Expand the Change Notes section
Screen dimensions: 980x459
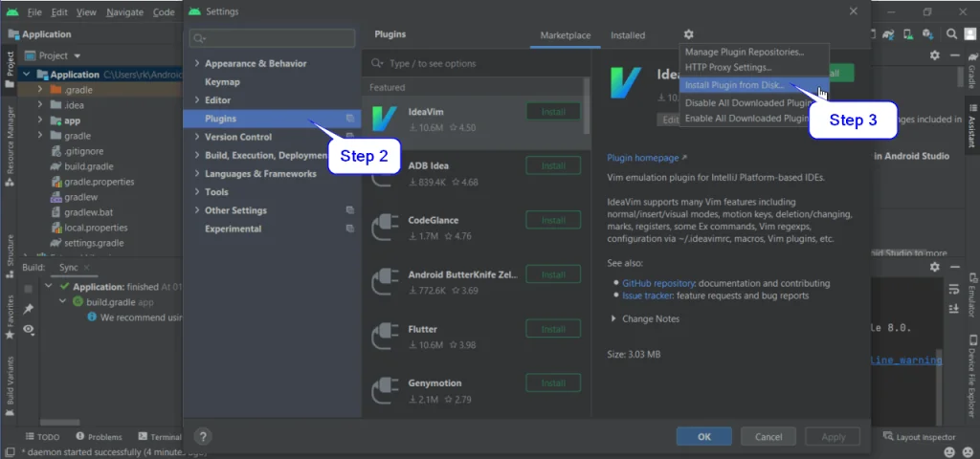pos(613,318)
